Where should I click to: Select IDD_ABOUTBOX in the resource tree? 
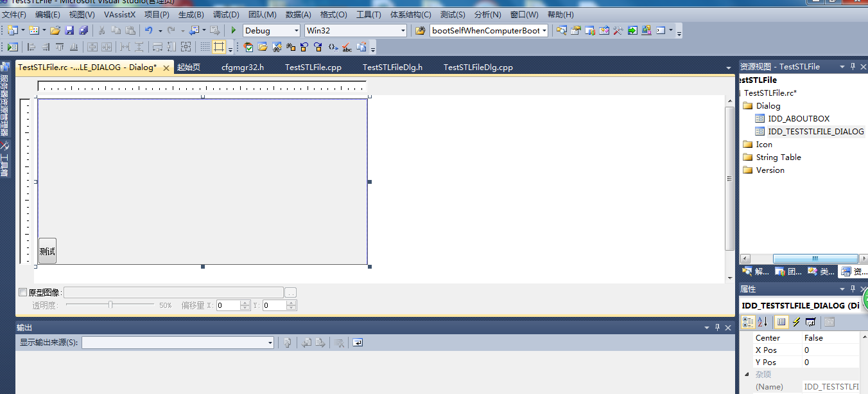coord(799,118)
